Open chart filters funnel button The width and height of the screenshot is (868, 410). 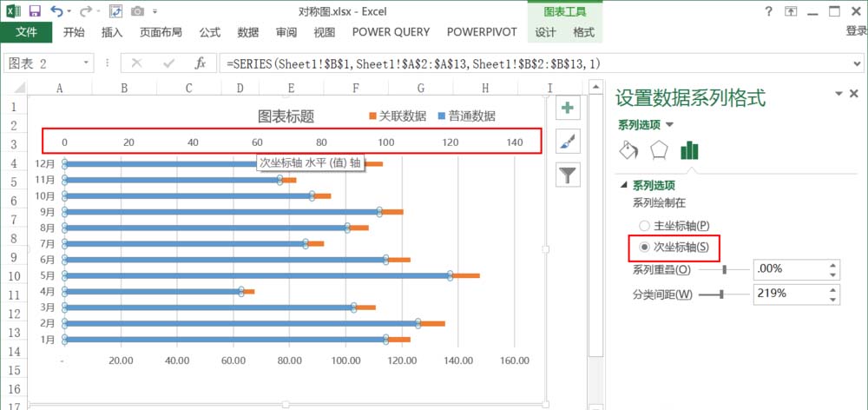tap(568, 175)
